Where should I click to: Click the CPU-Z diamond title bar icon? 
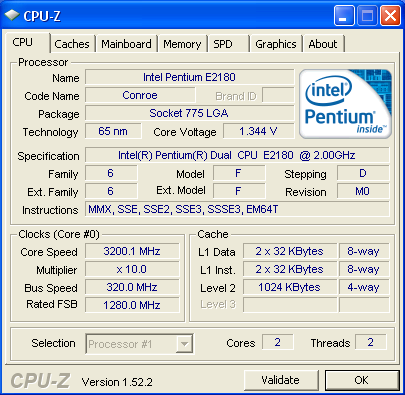(12, 15)
